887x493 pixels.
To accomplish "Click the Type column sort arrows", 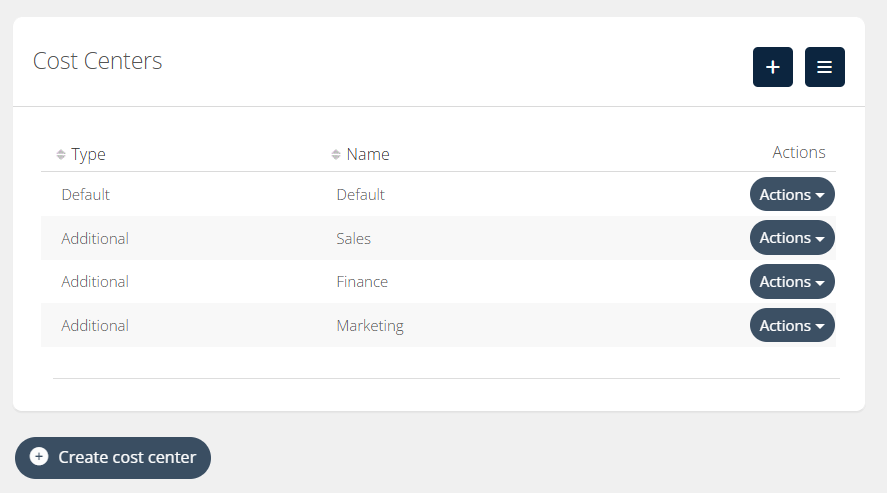I will pos(61,154).
